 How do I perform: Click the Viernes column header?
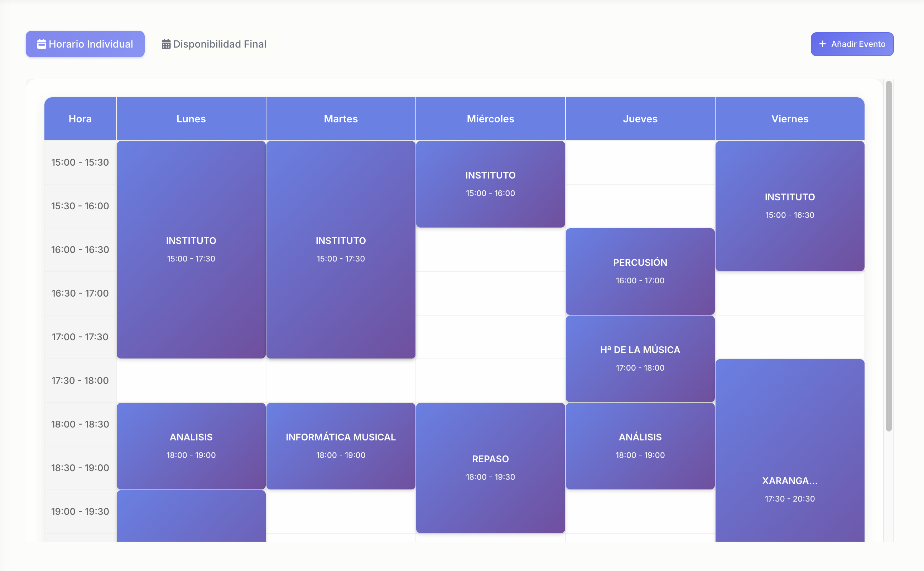coord(789,118)
